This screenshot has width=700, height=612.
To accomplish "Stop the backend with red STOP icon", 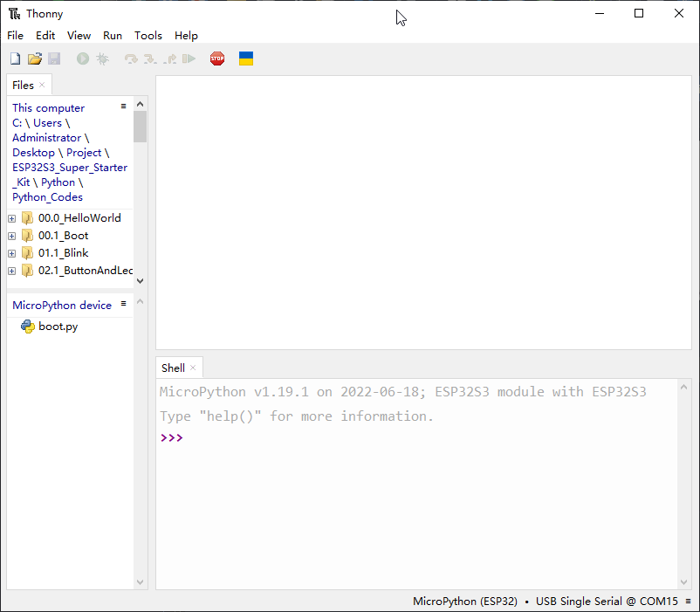I will (217, 58).
